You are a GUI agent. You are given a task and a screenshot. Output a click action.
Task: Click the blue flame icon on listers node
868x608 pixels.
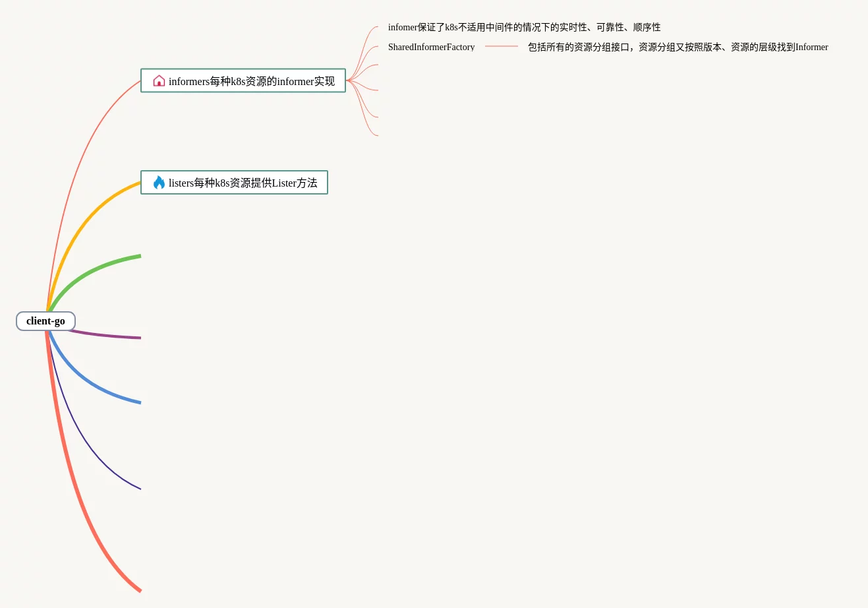[x=159, y=183]
